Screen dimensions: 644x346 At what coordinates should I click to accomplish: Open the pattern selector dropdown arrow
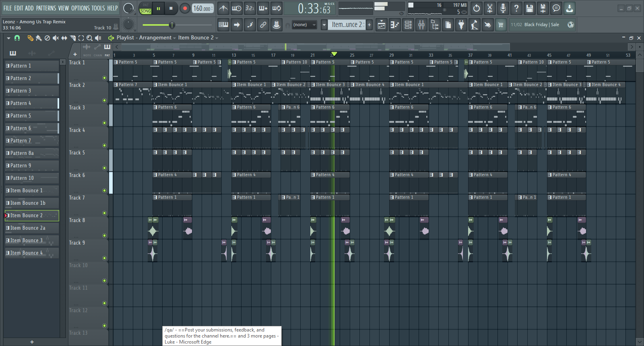click(324, 25)
